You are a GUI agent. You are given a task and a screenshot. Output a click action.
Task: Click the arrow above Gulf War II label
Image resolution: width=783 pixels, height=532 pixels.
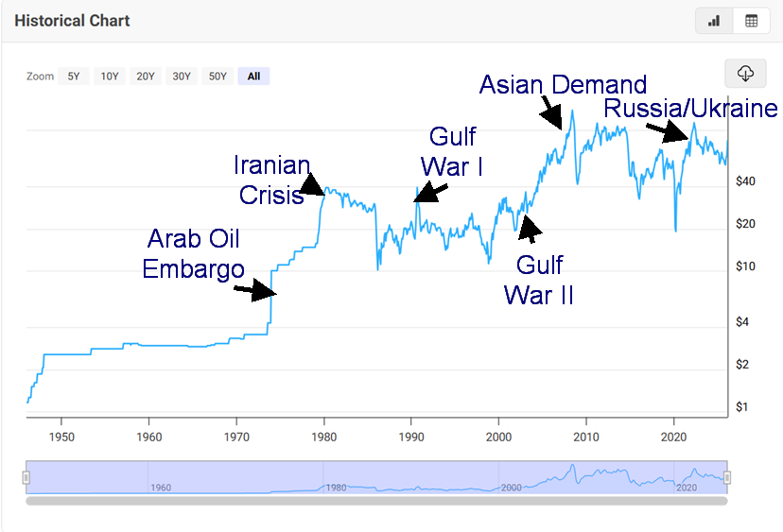[x=530, y=227]
